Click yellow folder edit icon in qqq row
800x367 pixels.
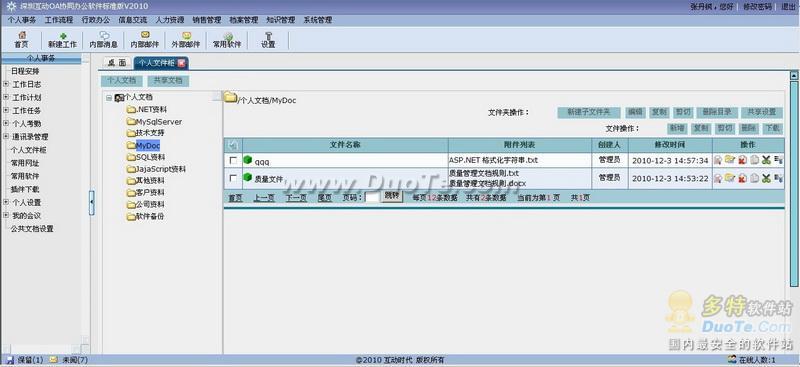point(730,160)
